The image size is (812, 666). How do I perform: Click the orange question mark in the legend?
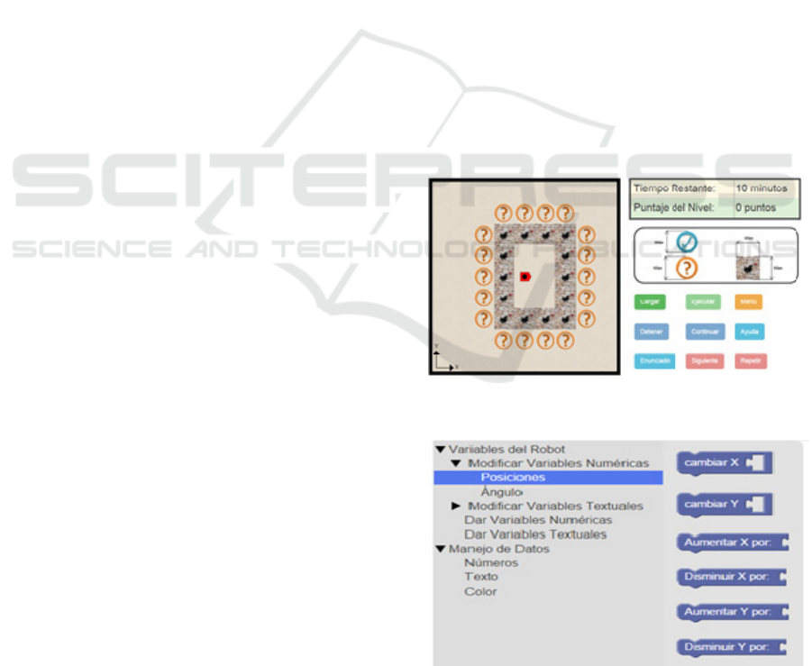(688, 268)
